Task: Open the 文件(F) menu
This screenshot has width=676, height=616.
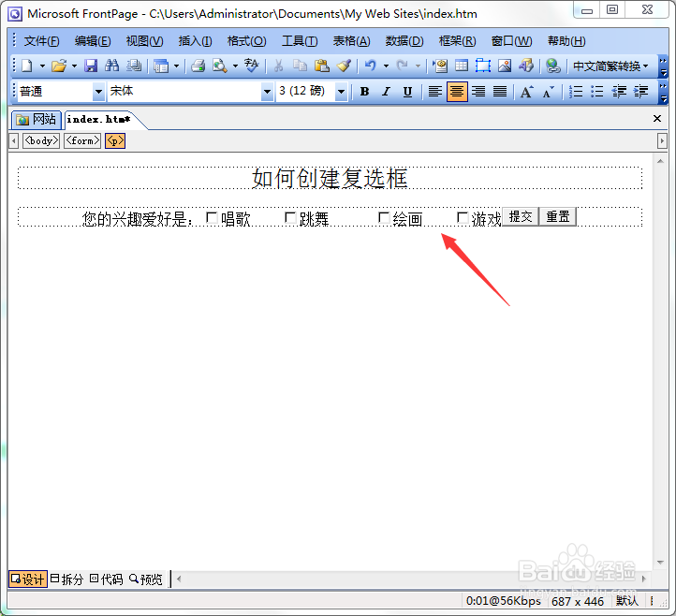Action: (x=41, y=41)
